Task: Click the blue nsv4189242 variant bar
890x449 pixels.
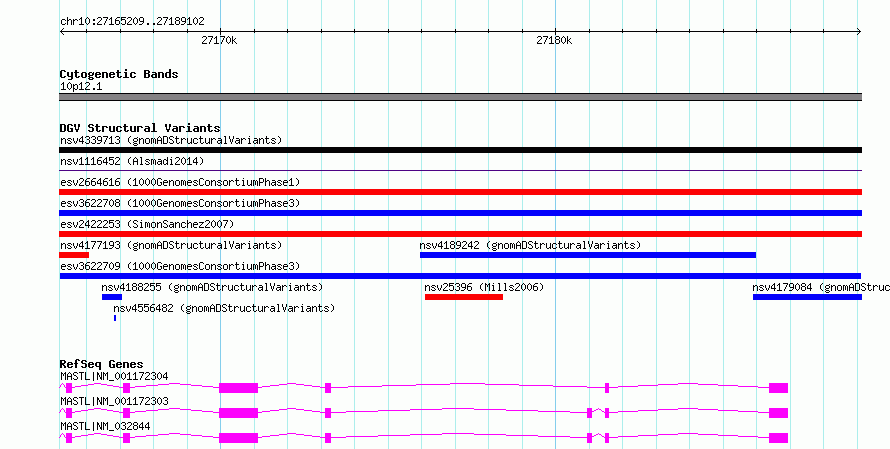Action: coord(587,255)
